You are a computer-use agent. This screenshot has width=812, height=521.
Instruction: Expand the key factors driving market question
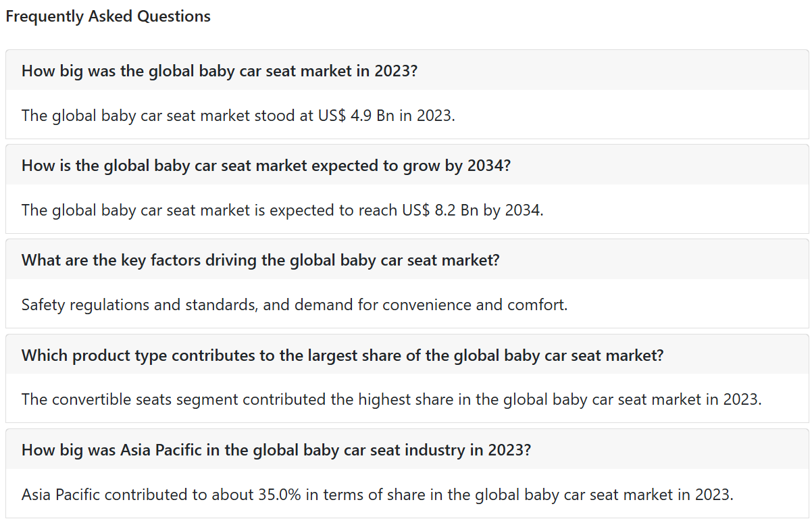pyautogui.click(x=407, y=259)
